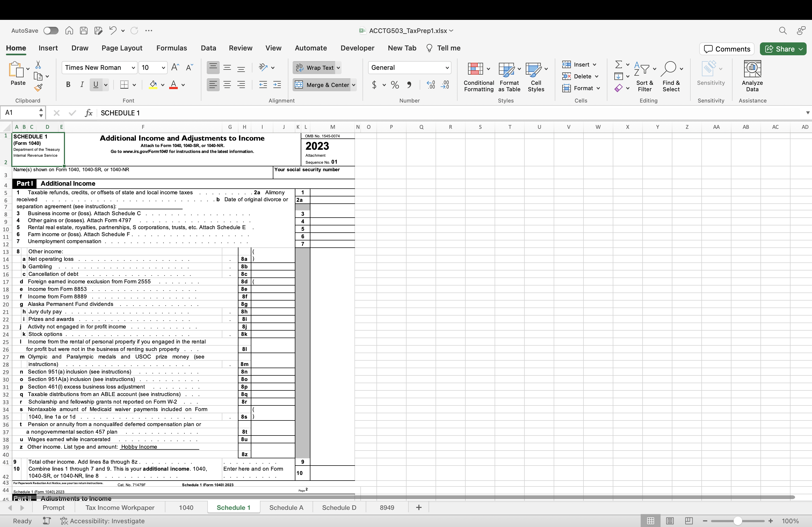812x527 pixels.
Task: Click the Increase Decimal icon
Action: [431, 85]
